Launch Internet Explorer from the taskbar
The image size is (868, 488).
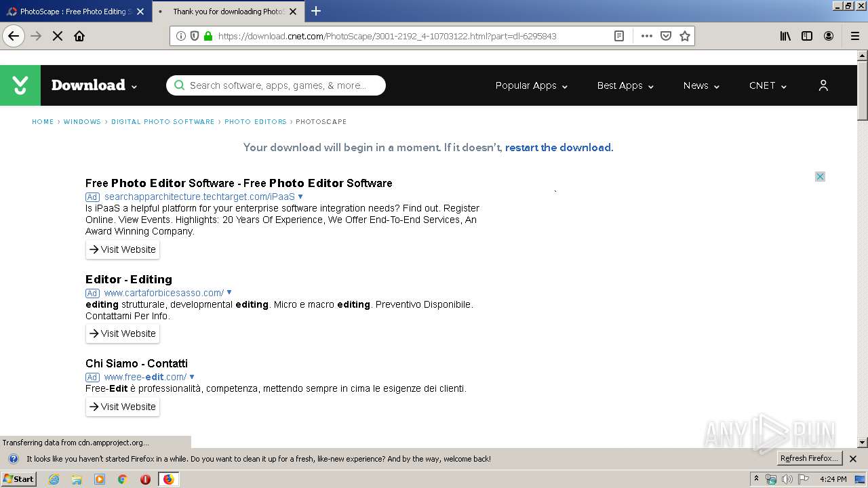[54, 479]
